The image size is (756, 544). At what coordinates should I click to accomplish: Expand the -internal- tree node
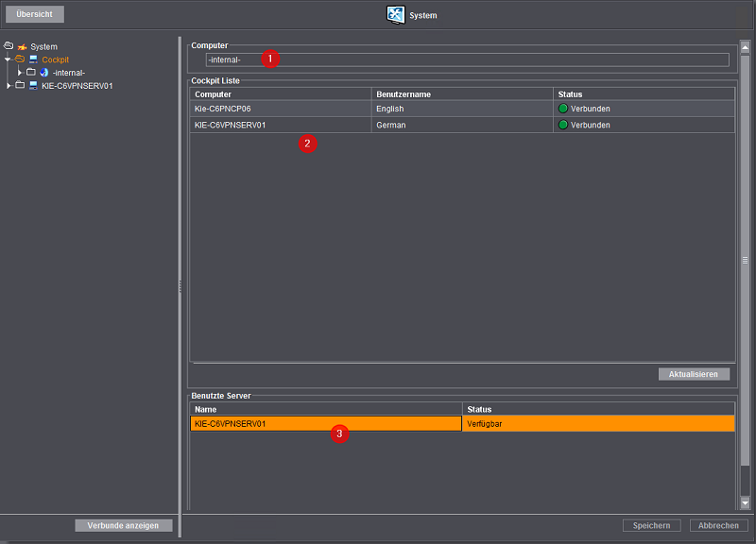[x=20, y=73]
